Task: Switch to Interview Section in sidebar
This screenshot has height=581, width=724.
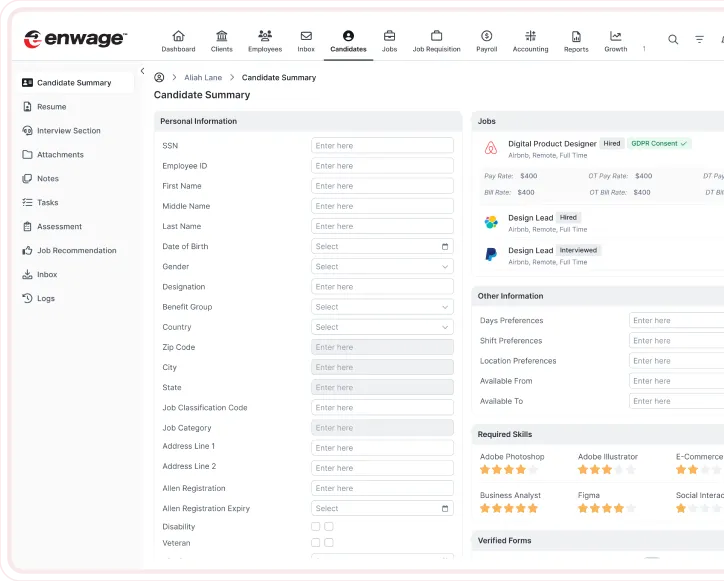Action: pyautogui.click(x=68, y=131)
